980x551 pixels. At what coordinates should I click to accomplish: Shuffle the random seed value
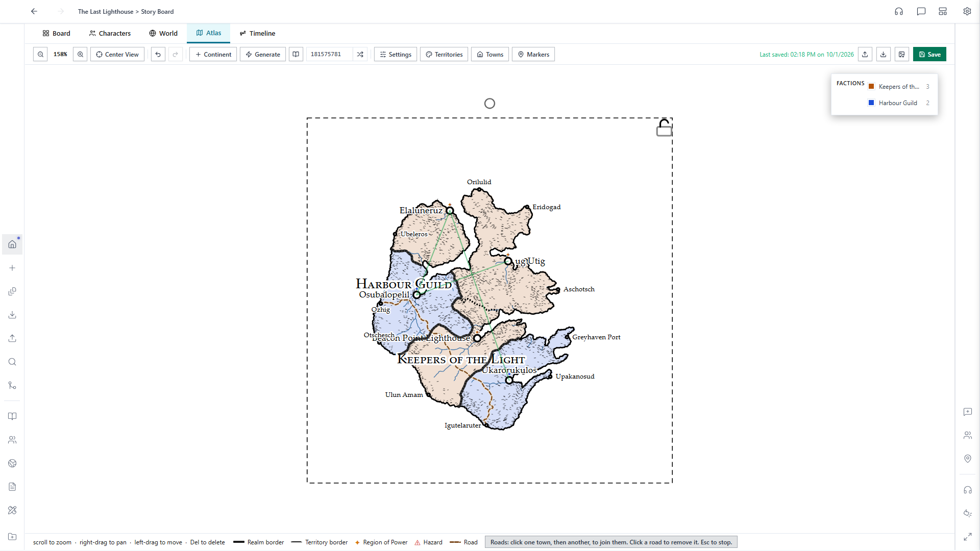coord(360,55)
